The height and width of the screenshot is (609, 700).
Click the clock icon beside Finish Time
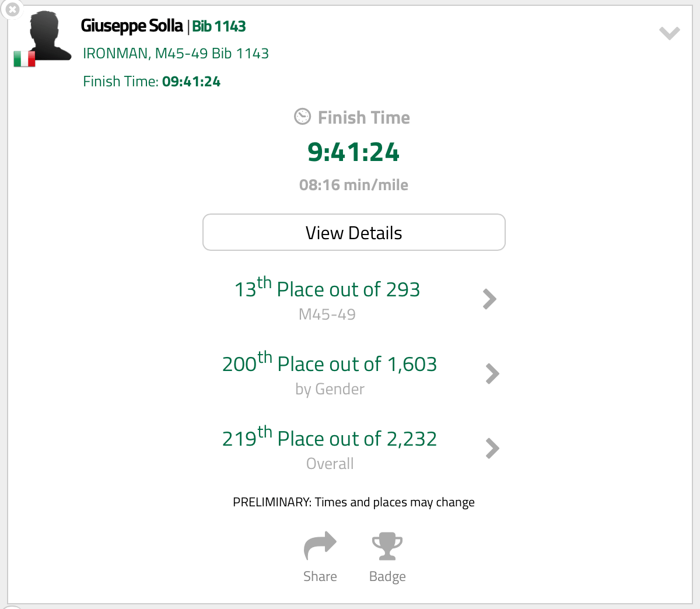click(x=302, y=117)
